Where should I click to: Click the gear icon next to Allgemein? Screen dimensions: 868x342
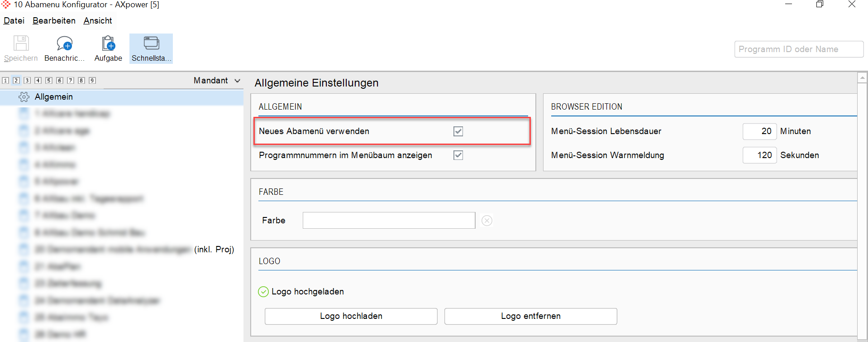click(x=24, y=97)
